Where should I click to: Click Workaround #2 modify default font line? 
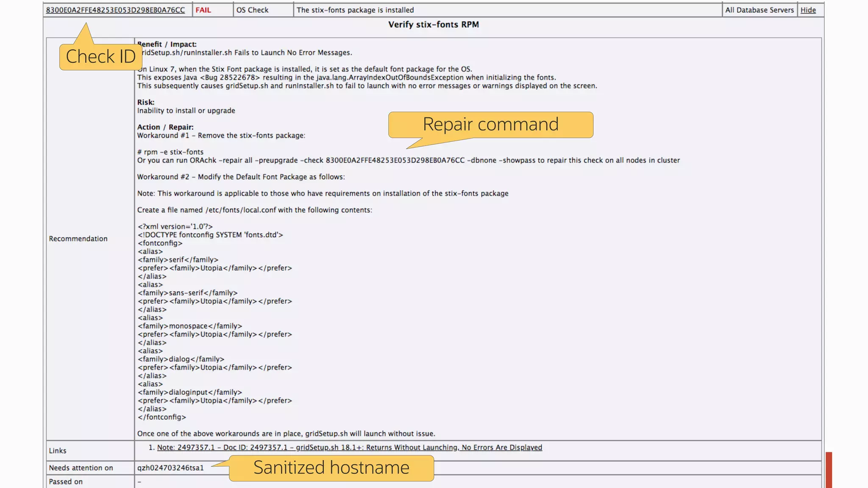point(241,177)
